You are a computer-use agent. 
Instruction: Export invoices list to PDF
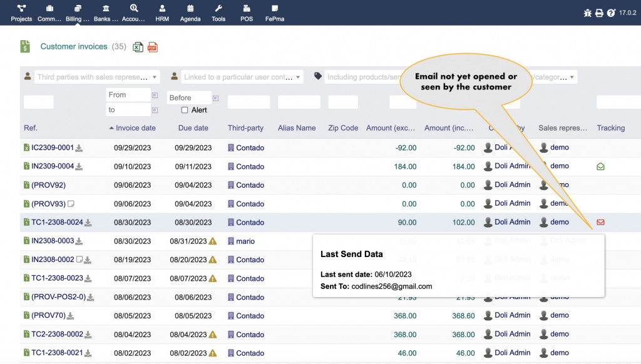click(153, 47)
